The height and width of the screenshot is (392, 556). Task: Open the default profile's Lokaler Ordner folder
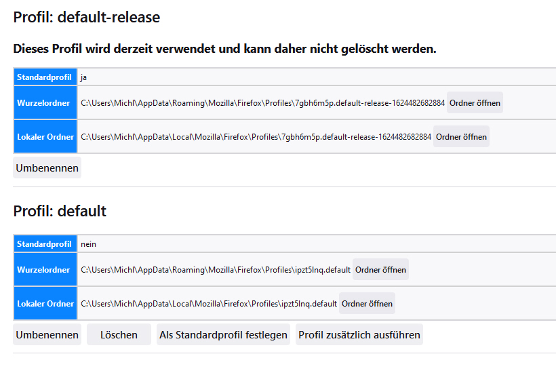point(367,304)
